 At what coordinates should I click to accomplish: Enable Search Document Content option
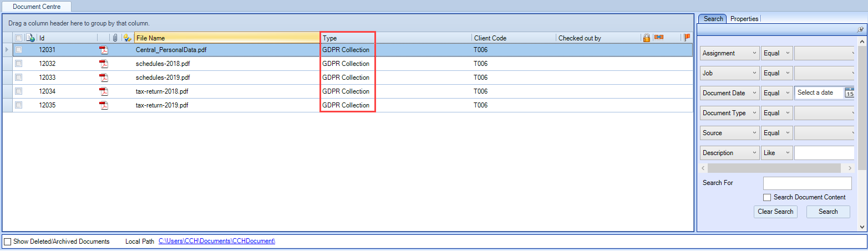[x=767, y=197]
